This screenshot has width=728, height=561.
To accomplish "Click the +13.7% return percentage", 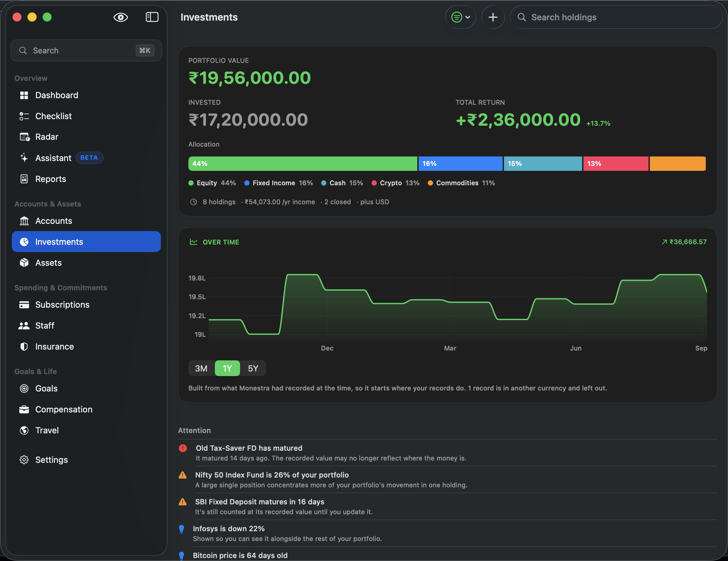I will coord(598,123).
